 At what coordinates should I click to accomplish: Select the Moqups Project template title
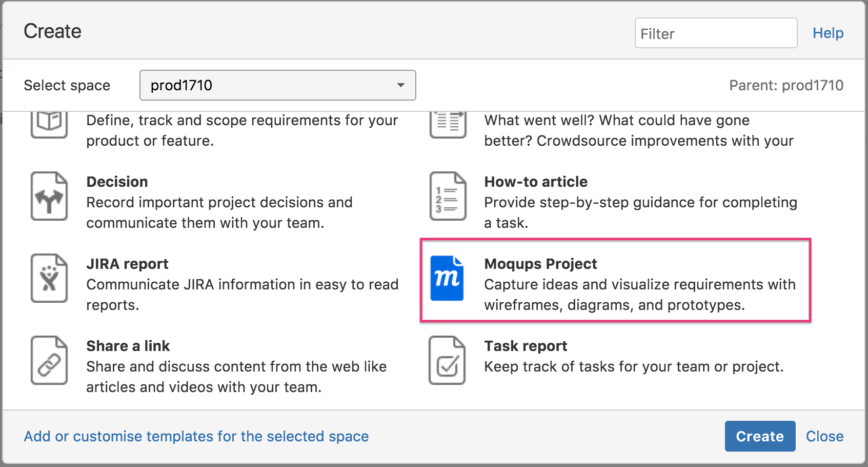click(x=540, y=264)
